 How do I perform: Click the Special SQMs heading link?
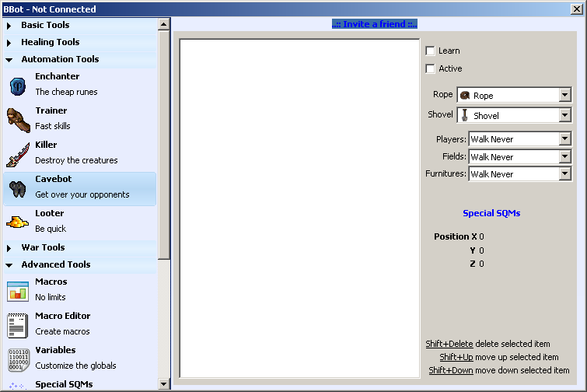coord(491,213)
